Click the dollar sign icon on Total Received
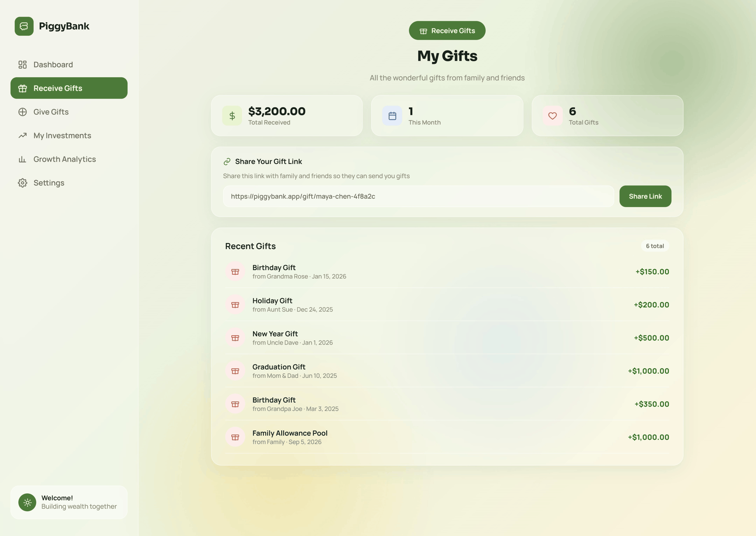756x536 pixels. click(x=232, y=116)
